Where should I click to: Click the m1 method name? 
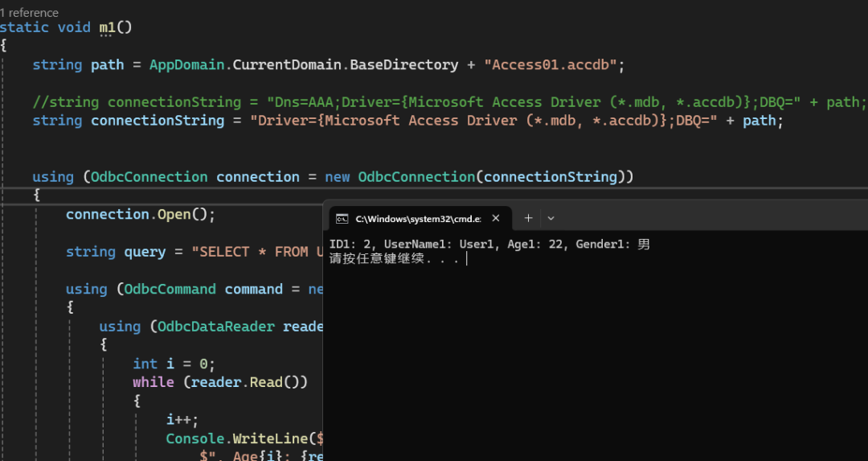pos(107,27)
